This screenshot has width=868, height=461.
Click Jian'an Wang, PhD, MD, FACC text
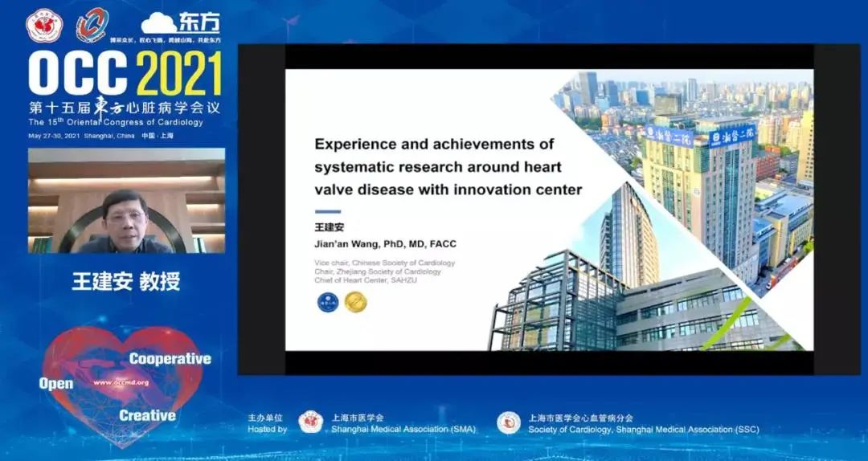pyautogui.click(x=386, y=244)
